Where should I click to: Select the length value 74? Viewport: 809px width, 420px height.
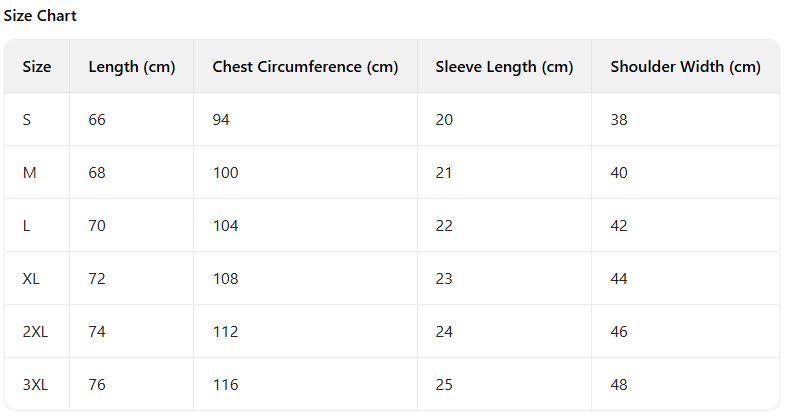point(97,332)
